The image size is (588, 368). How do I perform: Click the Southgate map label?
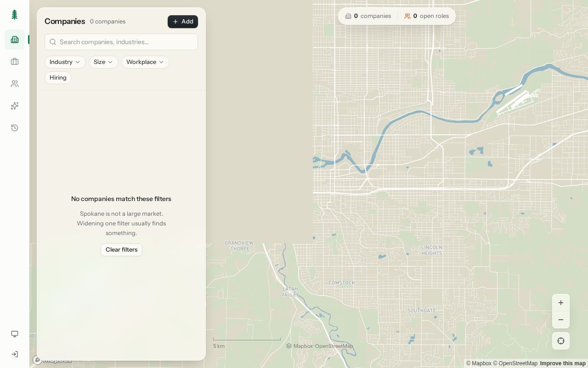(422, 310)
